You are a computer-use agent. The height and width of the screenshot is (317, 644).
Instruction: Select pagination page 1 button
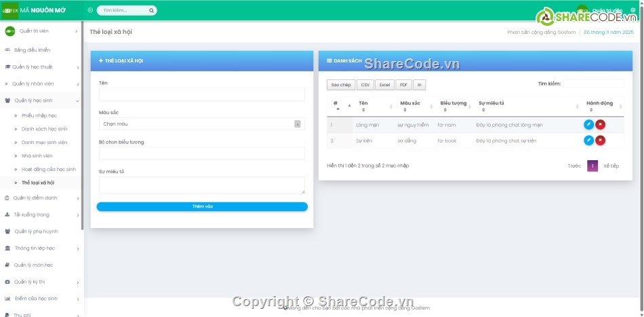point(592,166)
